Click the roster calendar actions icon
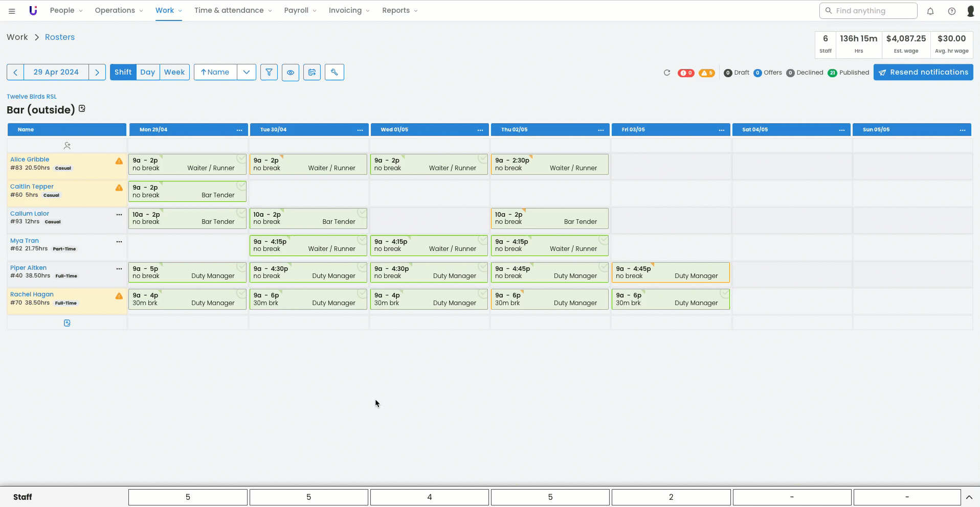This screenshot has height=507, width=980. tap(312, 72)
